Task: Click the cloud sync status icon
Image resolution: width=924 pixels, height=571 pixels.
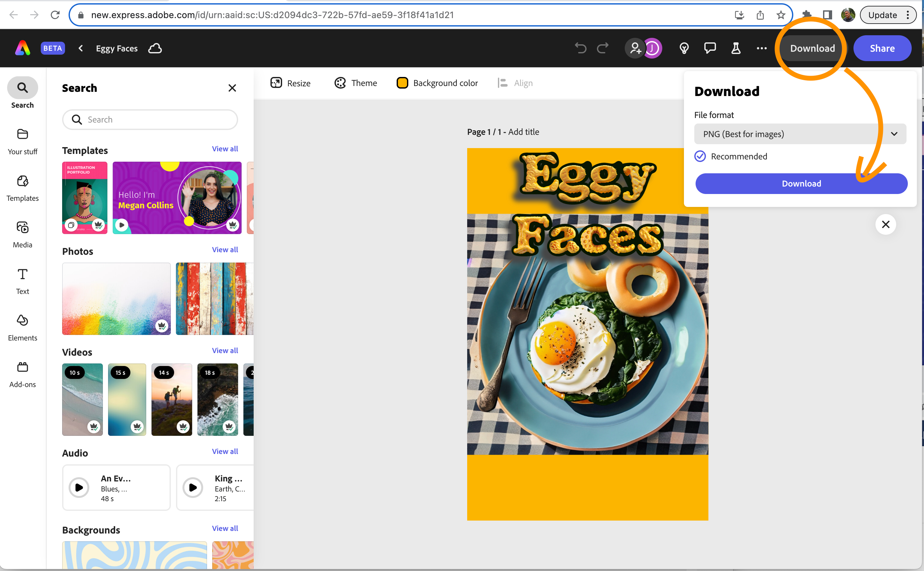Action: [x=155, y=48]
